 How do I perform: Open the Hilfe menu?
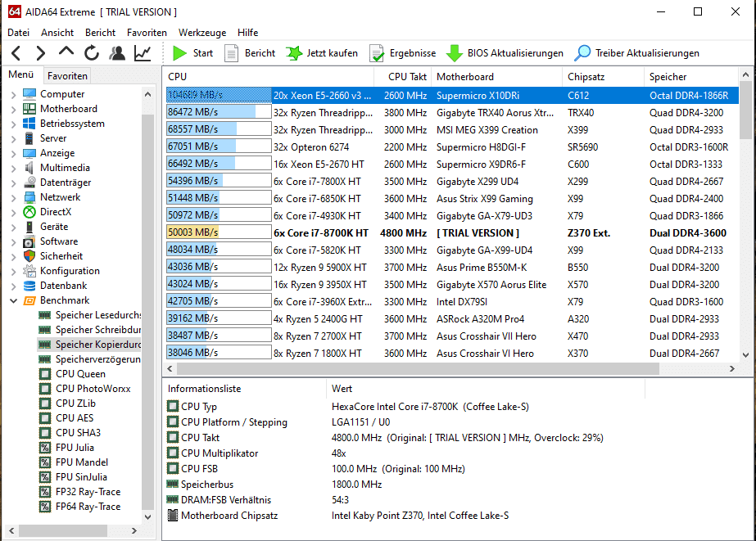pos(247,32)
